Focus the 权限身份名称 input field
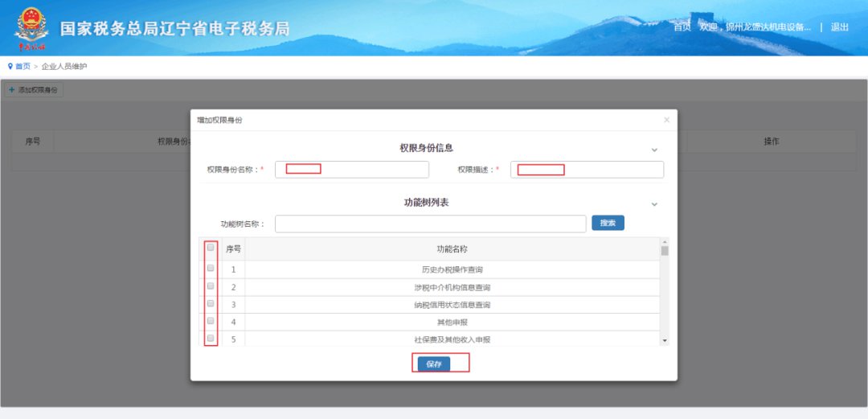868x419 pixels. point(351,169)
